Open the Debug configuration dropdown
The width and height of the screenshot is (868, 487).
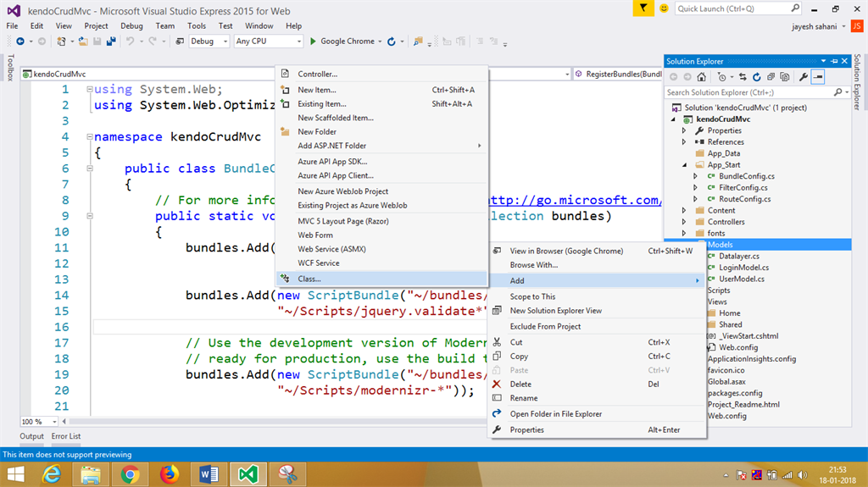pos(209,41)
